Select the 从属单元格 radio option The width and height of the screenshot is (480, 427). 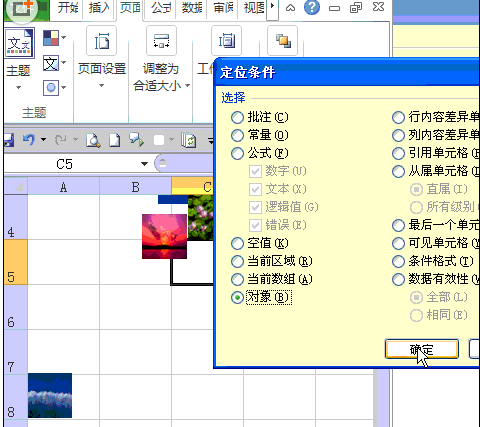398,171
